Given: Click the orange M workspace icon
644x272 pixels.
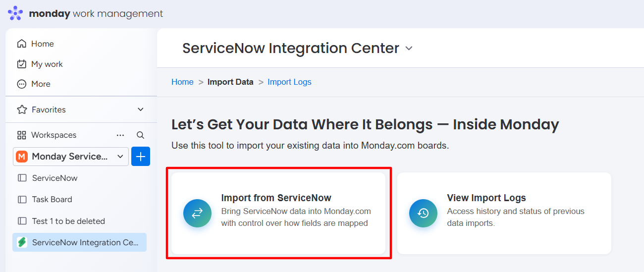Looking at the screenshot, I should pyautogui.click(x=22, y=157).
